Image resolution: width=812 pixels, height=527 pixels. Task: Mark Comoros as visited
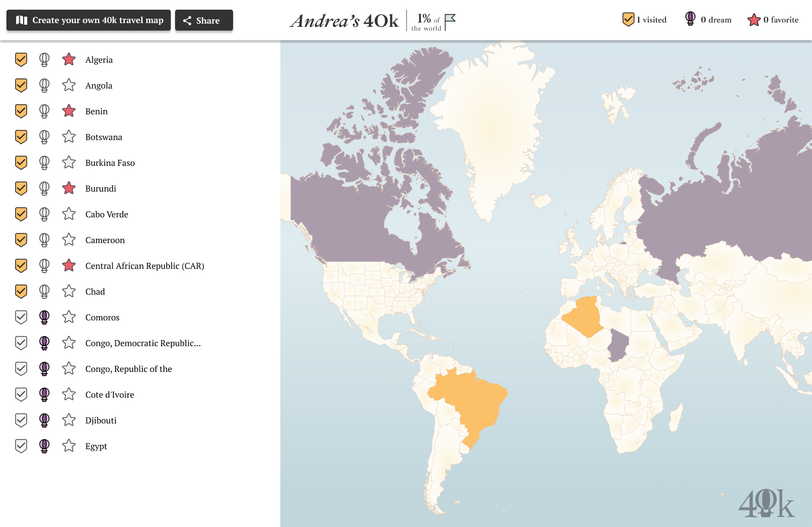(21, 317)
